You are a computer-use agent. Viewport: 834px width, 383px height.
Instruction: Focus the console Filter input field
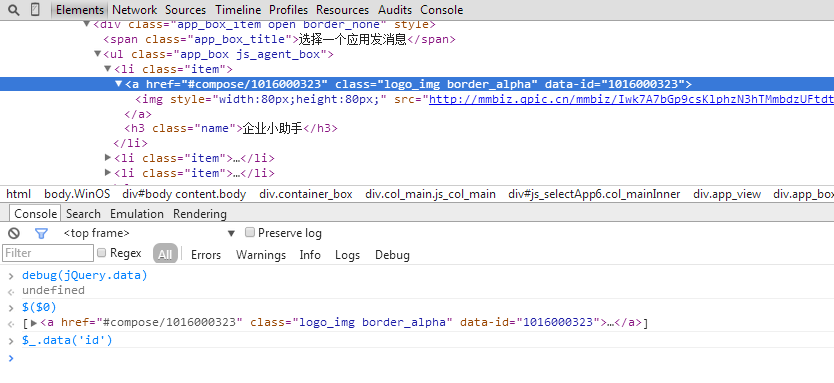click(x=48, y=253)
